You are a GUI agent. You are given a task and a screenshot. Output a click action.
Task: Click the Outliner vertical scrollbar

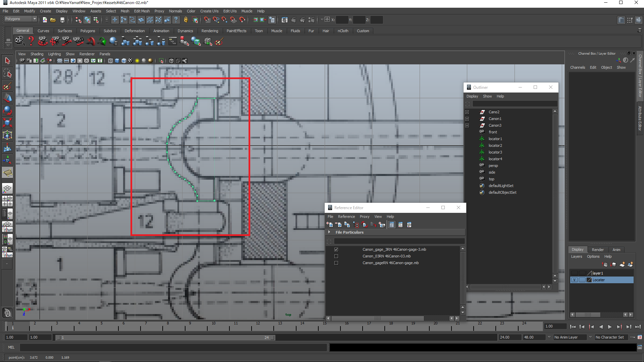pos(555,195)
